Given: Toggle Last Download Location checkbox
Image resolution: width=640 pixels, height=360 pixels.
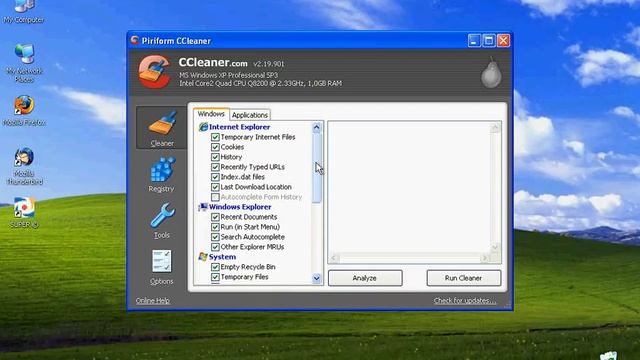Looking at the screenshot, I should tap(215, 187).
